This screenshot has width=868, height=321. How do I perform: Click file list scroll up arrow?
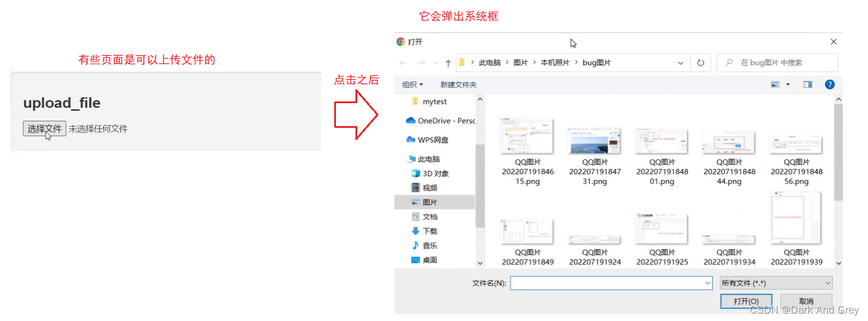839,100
